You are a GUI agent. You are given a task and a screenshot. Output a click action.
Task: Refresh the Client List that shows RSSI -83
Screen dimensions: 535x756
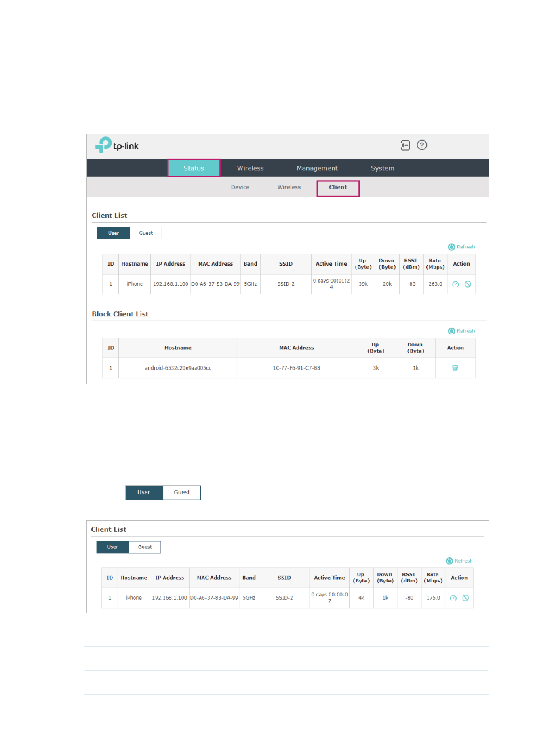point(461,247)
